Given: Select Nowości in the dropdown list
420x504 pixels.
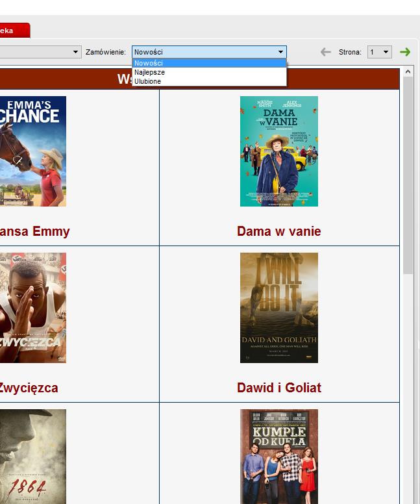Looking at the screenshot, I should click(x=209, y=63).
